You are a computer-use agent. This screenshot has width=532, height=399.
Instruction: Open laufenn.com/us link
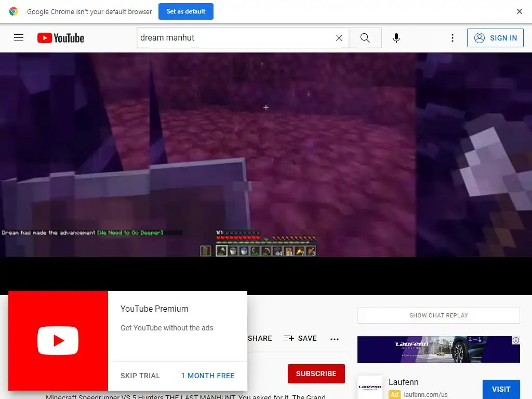(425, 395)
